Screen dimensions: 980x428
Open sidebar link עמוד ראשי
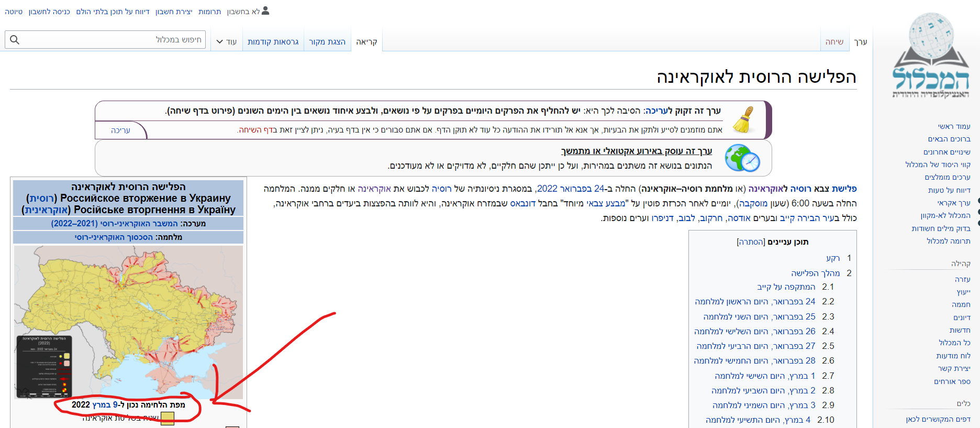(954, 126)
